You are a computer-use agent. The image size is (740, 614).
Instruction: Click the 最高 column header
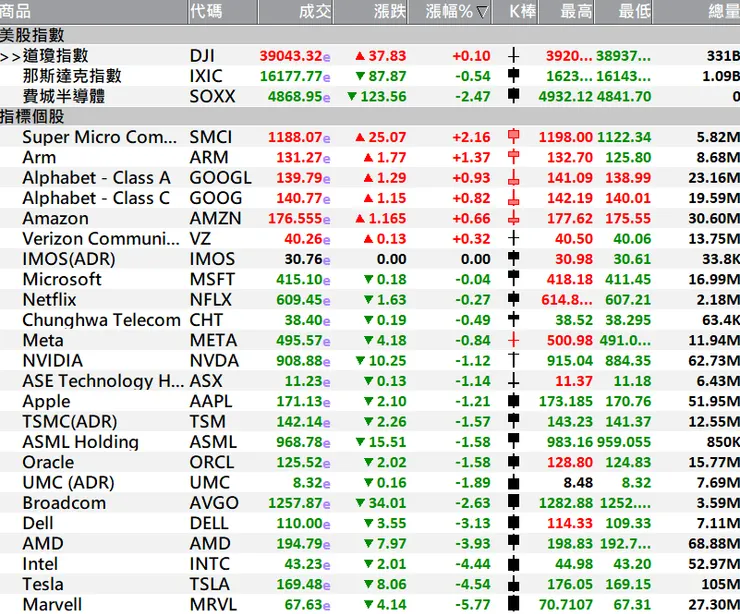(x=566, y=11)
